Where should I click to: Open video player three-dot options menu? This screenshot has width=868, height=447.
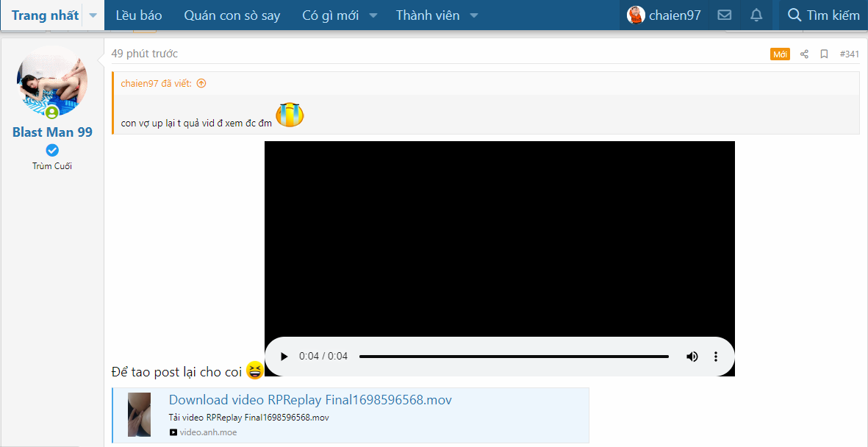pos(715,357)
